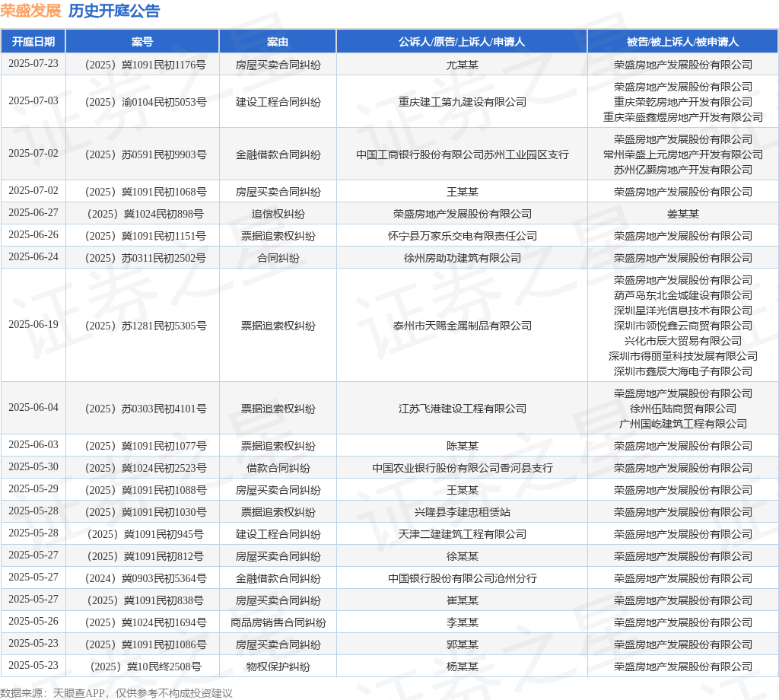Click date cell 2025-05-29

click(x=33, y=488)
